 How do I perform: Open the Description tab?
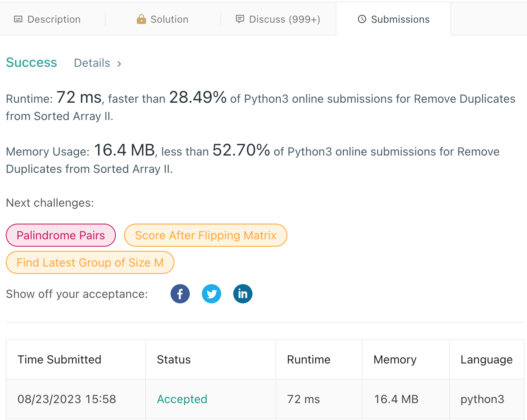pos(54,19)
